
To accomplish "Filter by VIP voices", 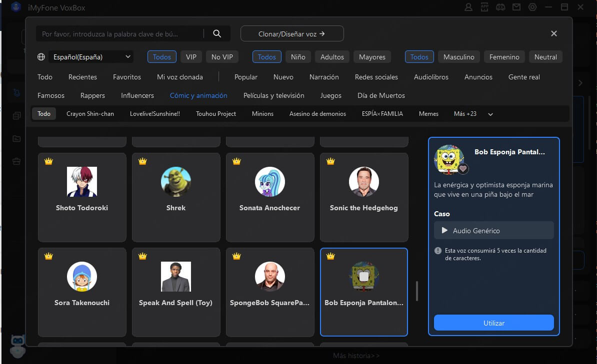I will pos(191,57).
